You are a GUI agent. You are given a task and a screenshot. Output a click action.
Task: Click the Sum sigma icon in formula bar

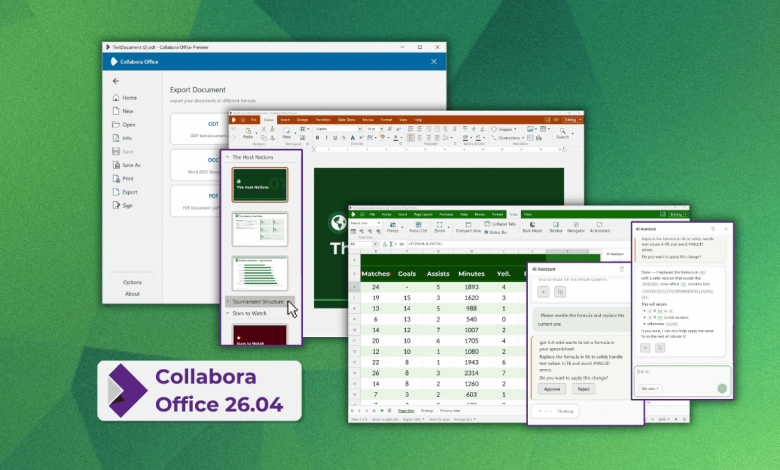tap(391, 244)
